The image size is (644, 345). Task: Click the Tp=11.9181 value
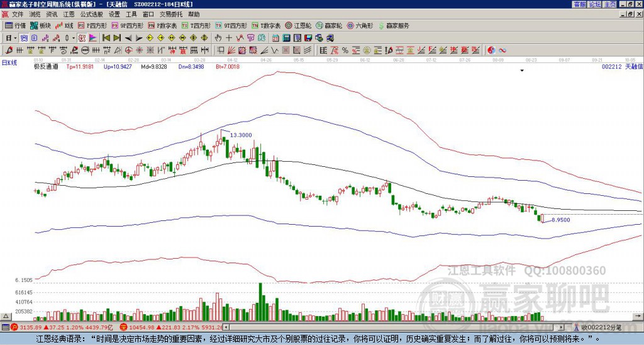point(80,66)
